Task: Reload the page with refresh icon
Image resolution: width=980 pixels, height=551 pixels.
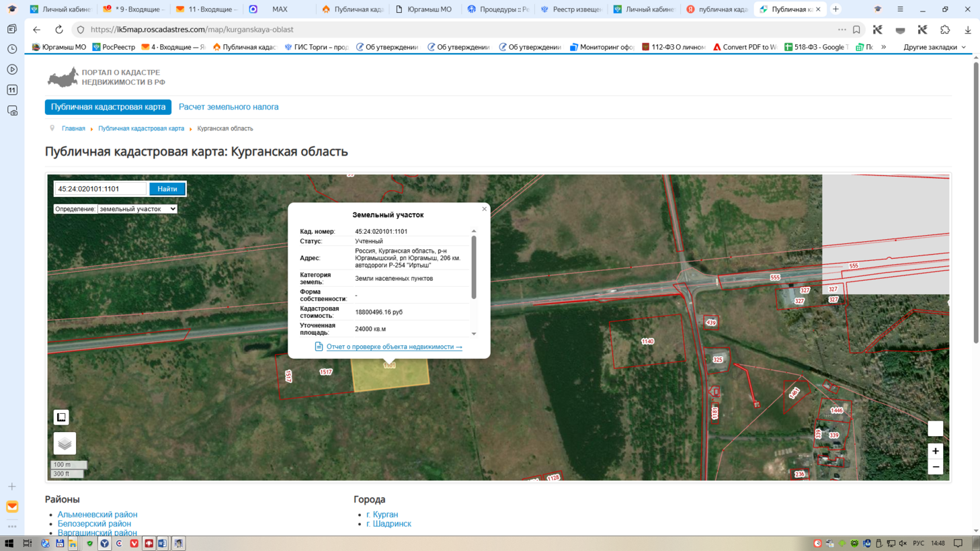Action: (59, 30)
